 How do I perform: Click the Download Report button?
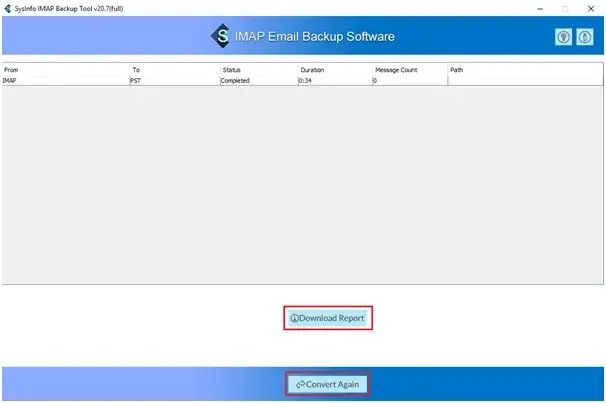tap(328, 318)
